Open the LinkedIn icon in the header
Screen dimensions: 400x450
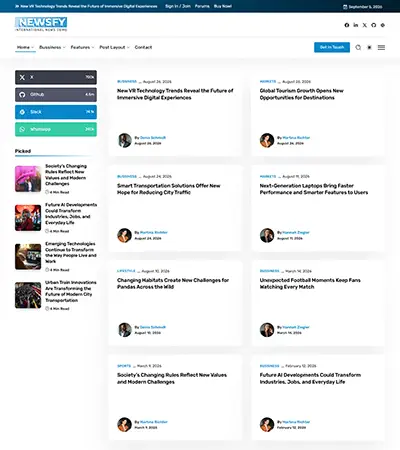click(x=356, y=25)
